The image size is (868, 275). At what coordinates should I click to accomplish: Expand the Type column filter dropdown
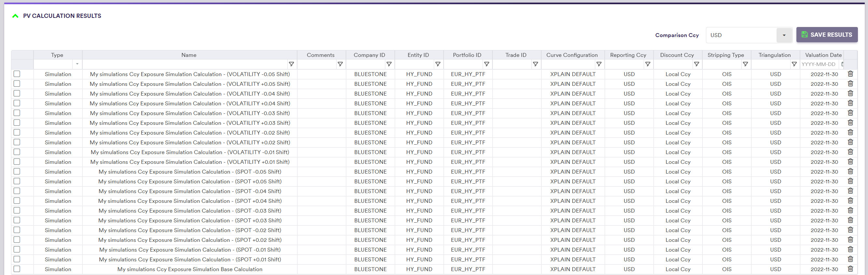[x=77, y=64]
